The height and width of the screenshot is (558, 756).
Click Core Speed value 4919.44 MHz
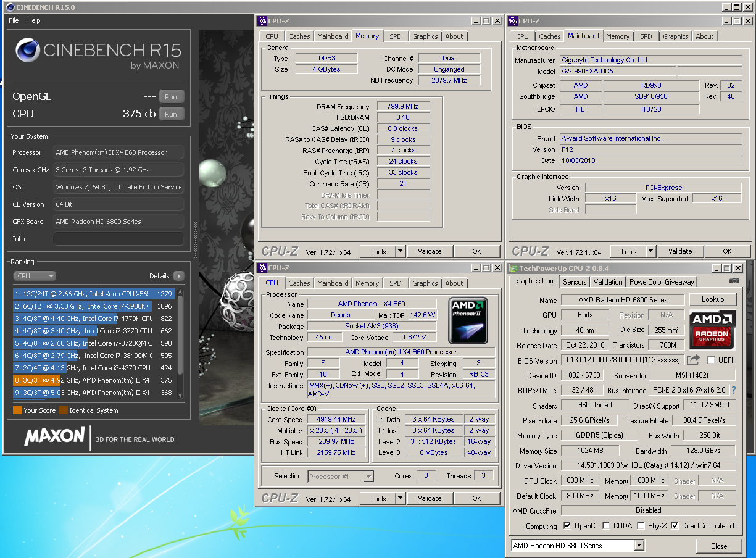coord(336,419)
